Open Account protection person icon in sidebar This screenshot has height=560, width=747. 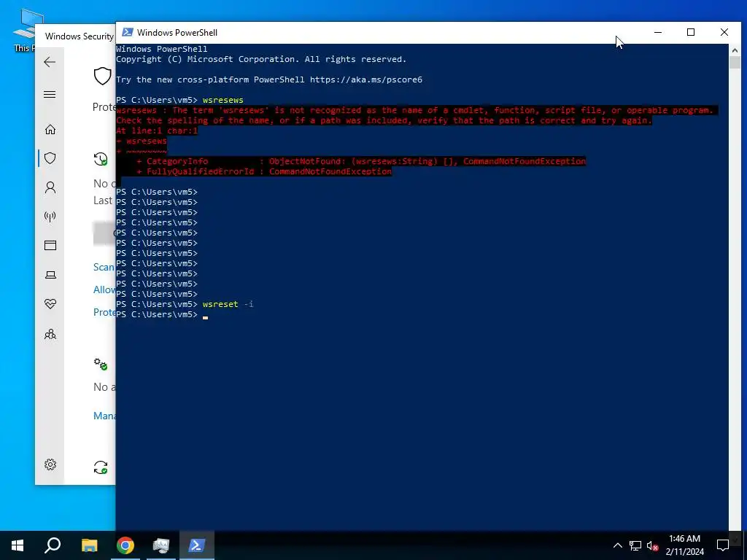point(50,187)
